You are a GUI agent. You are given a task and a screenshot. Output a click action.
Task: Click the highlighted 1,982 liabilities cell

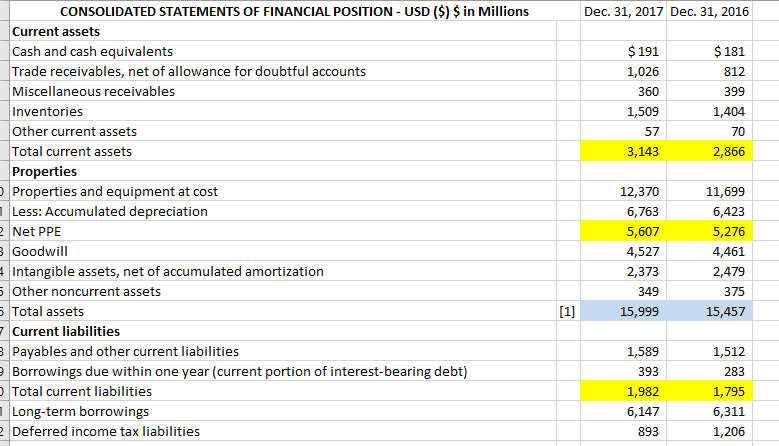[x=623, y=391]
